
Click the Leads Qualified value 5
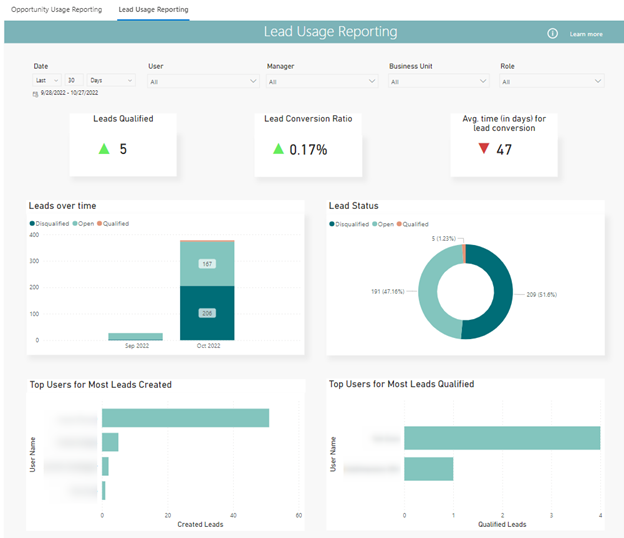123,149
